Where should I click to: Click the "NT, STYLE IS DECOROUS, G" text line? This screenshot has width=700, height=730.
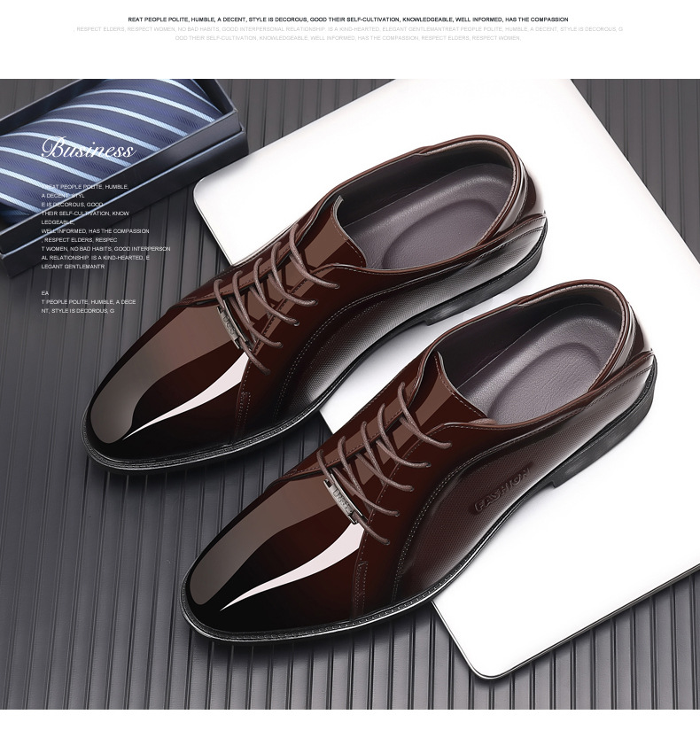coord(78,311)
